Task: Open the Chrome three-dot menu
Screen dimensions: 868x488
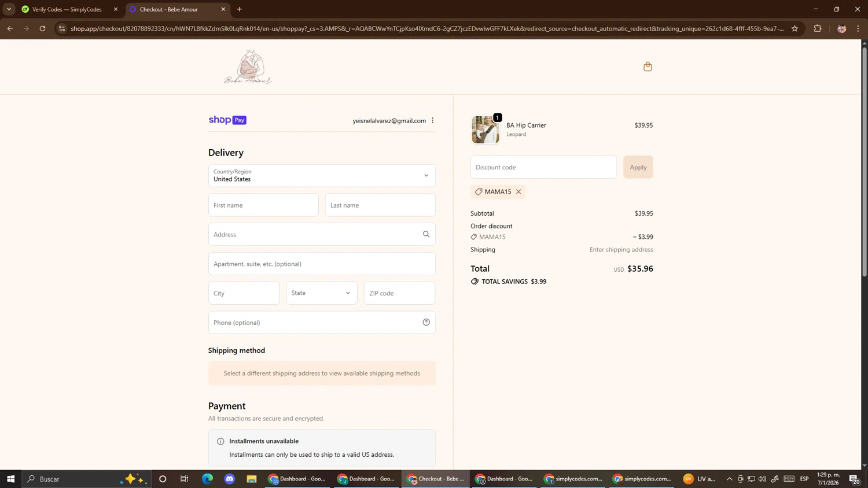Action: click(x=858, y=28)
